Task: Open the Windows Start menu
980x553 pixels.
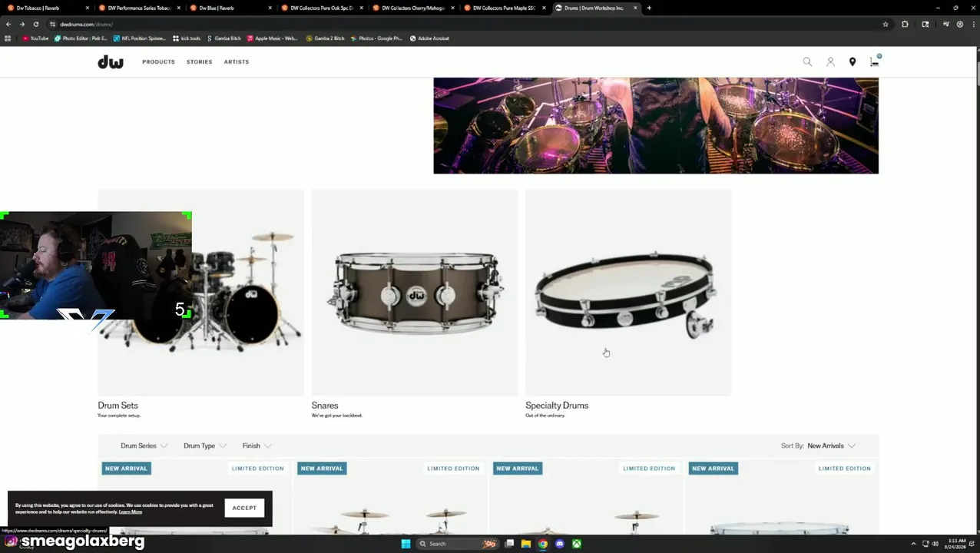Action: [406, 544]
